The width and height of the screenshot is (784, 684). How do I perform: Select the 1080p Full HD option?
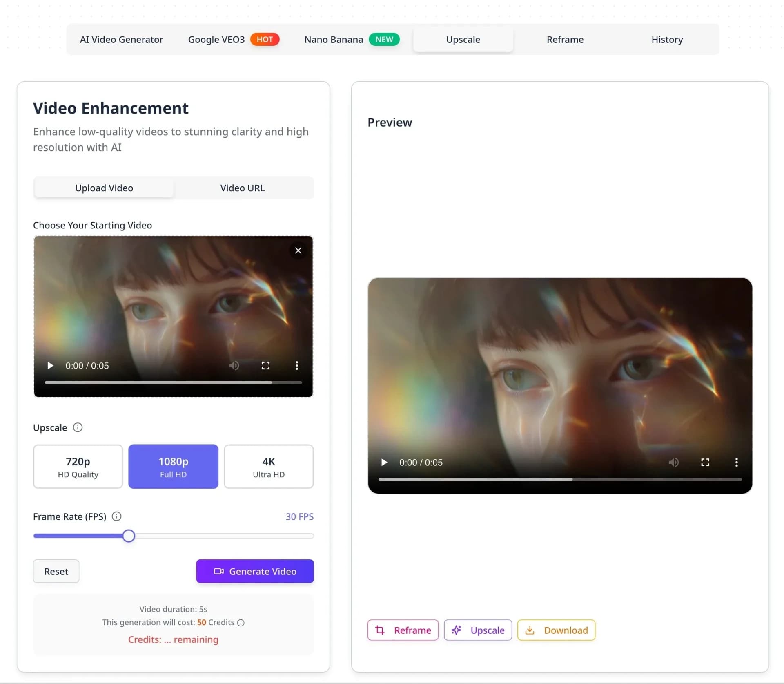[x=173, y=467]
